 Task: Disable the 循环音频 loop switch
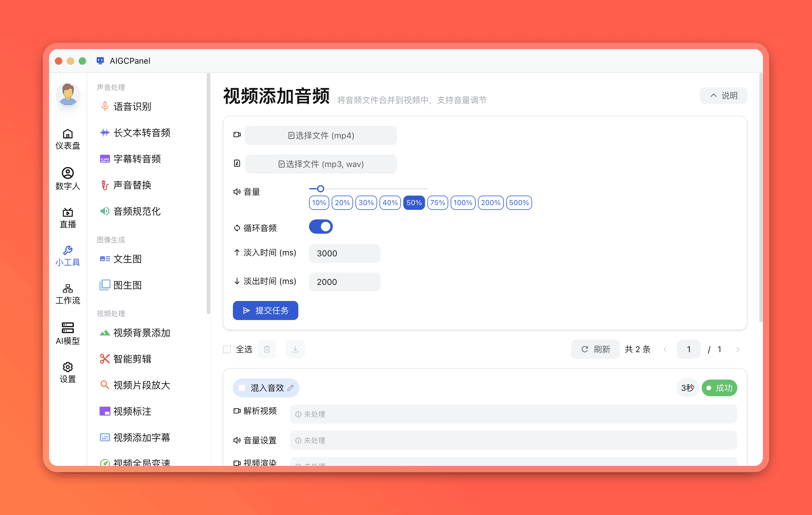pyautogui.click(x=321, y=227)
